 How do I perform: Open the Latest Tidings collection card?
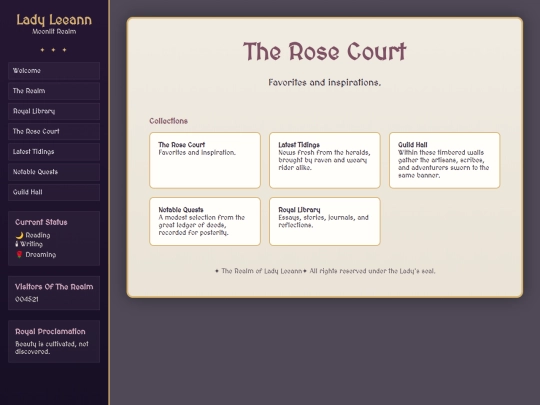coord(325,160)
